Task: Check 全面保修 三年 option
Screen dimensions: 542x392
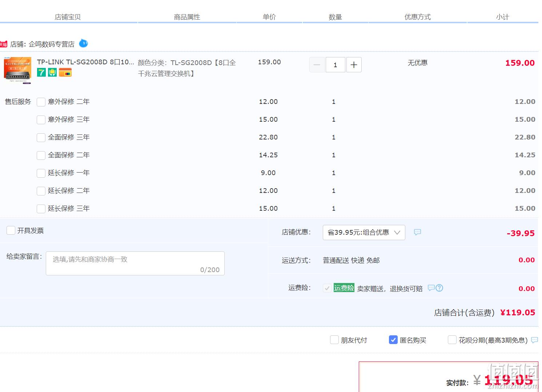Action: [41, 138]
